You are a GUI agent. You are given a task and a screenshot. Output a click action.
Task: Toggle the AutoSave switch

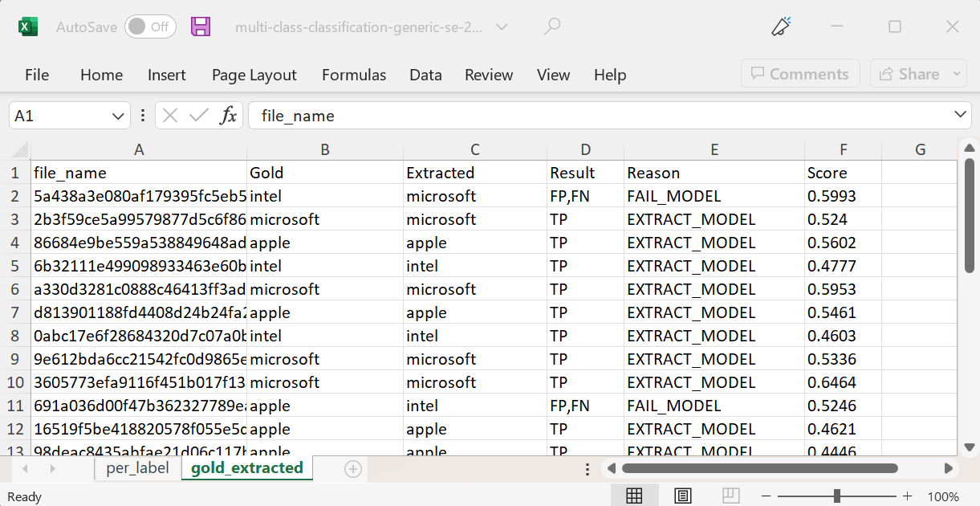150,27
